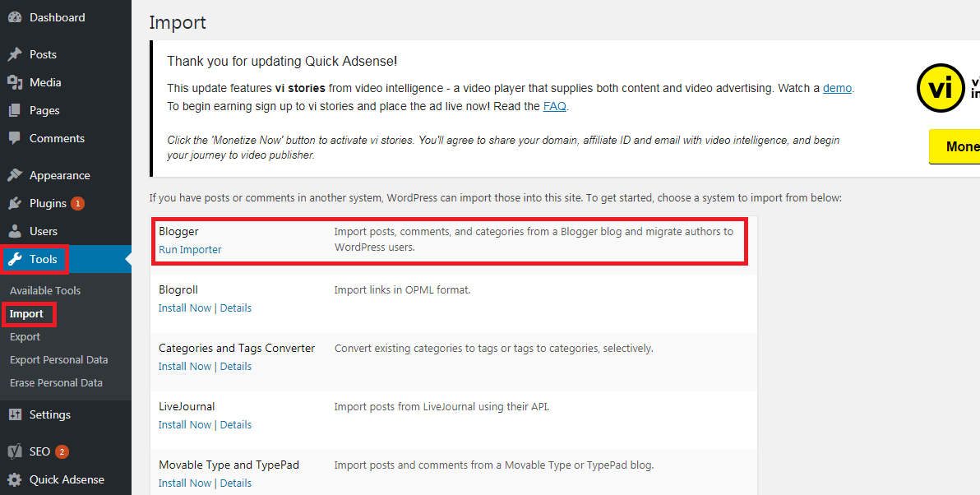The height and width of the screenshot is (495, 980).
Task: Open Available Tools submenu item
Action: pyautogui.click(x=45, y=290)
